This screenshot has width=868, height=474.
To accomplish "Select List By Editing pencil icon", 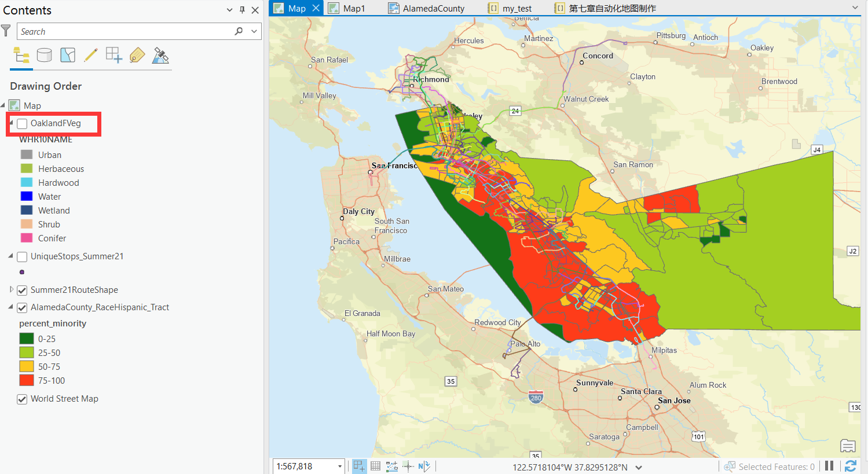I will pyautogui.click(x=91, y=56).
